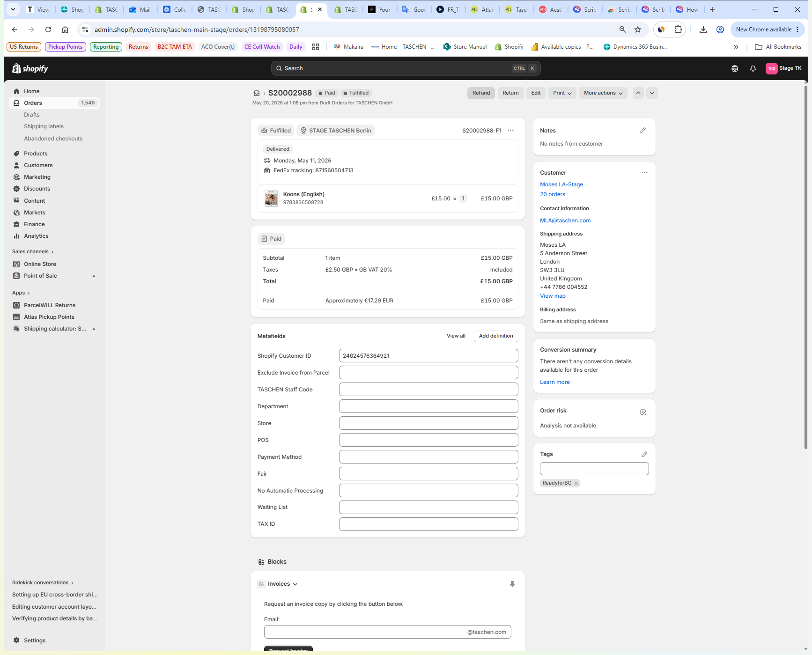
Task: Open customer Moses LA-Stage link
Action: coord(561,184)
